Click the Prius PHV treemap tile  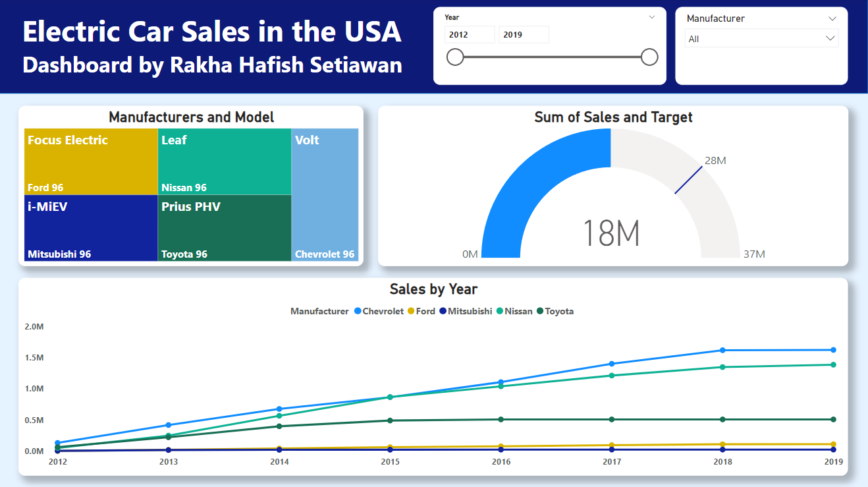click(225, 228)
